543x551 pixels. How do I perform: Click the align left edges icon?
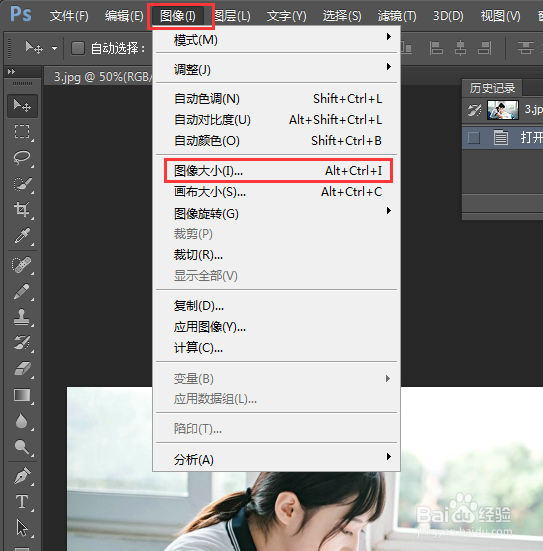click(x=436, y=48)
